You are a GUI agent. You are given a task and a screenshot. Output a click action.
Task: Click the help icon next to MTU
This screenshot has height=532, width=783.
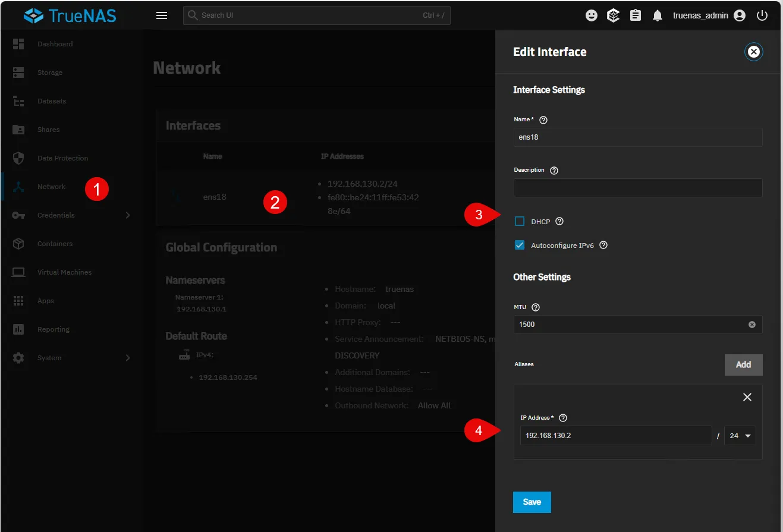pyautogui.click(x=535, y=307)
